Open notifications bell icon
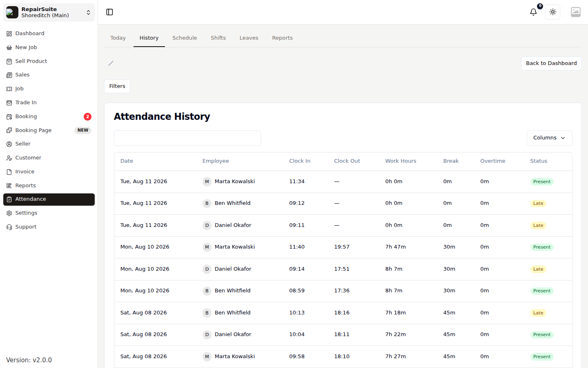This screenshot has width=588, height=368. click(533, 12)
